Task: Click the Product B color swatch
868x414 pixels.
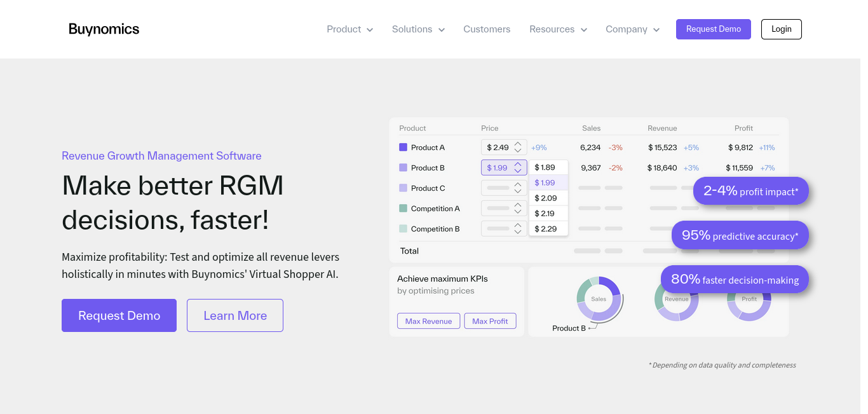Action: (x=403, y=167)
